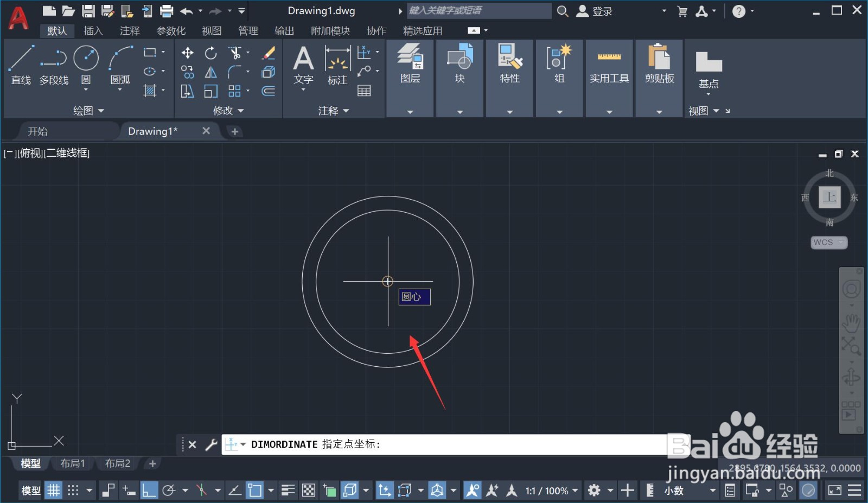868x503 pixels.
Task: Click the Rotate tool icon
Action: click(x=210, y=53)
